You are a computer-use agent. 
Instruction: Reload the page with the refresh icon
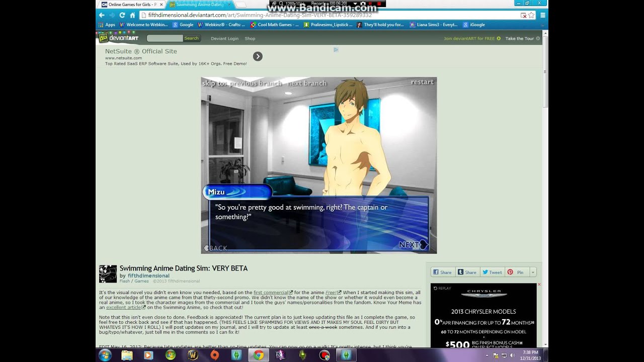click(122, 15)
